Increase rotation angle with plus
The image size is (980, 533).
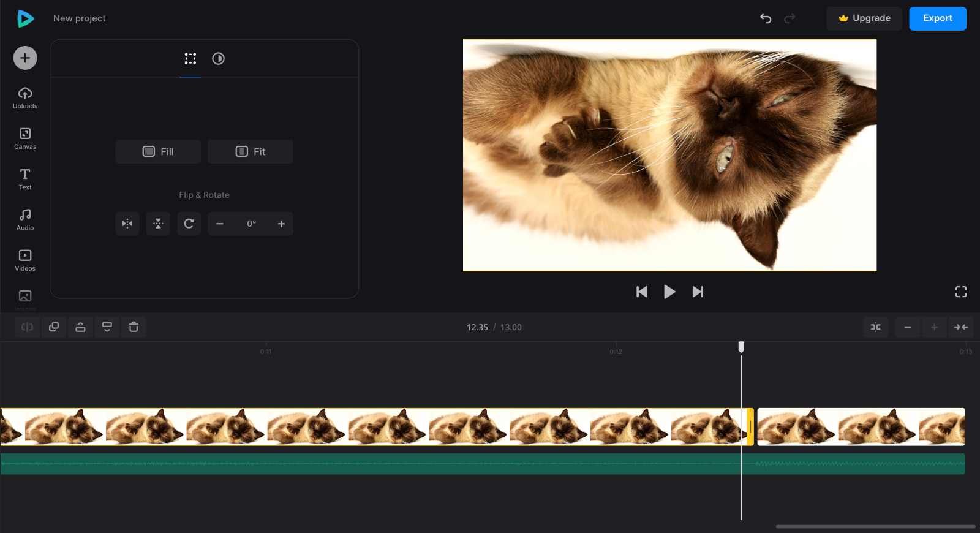pos(281,224)
